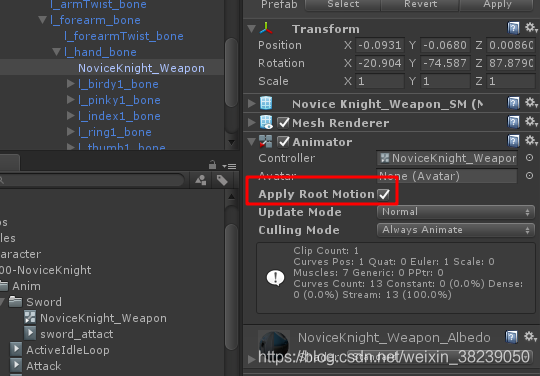Screen dimensions: 540x376
Task: Click the Transform axes icon
Action: click(x=266, y=28)
